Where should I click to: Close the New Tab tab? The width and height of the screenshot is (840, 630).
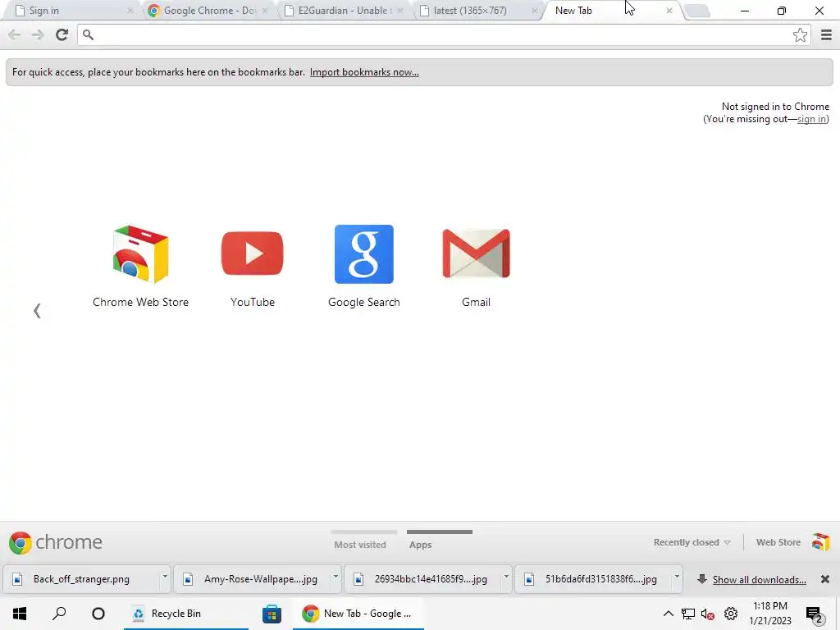pos(669,11)
